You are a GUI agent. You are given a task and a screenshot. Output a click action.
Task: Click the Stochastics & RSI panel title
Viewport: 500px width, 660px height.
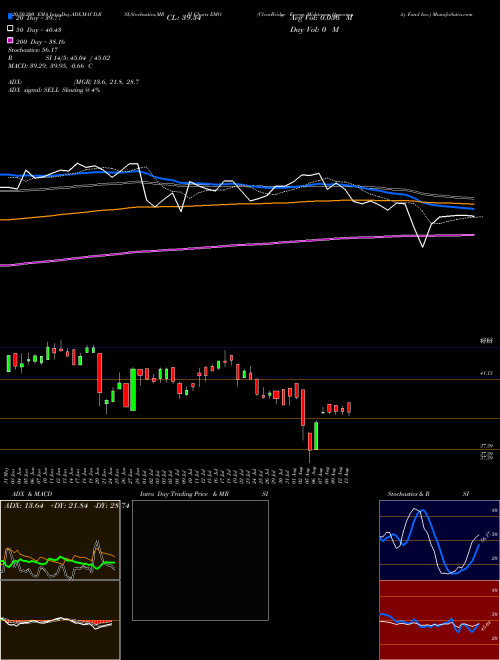(428, 494)
